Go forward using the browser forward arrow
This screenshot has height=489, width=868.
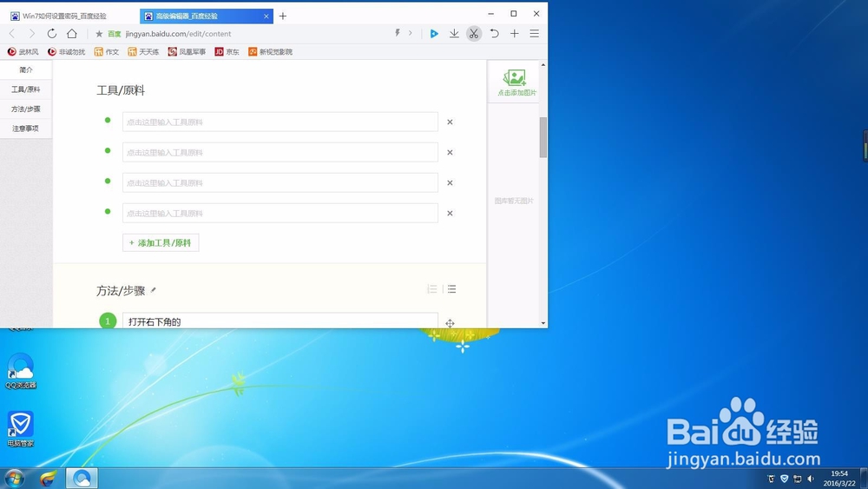pos(31,34)
